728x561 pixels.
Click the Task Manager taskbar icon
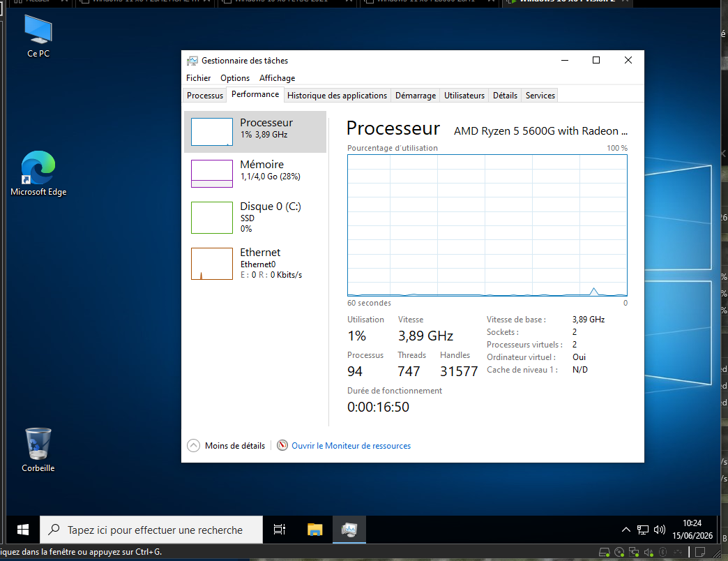tap(349, 530)
